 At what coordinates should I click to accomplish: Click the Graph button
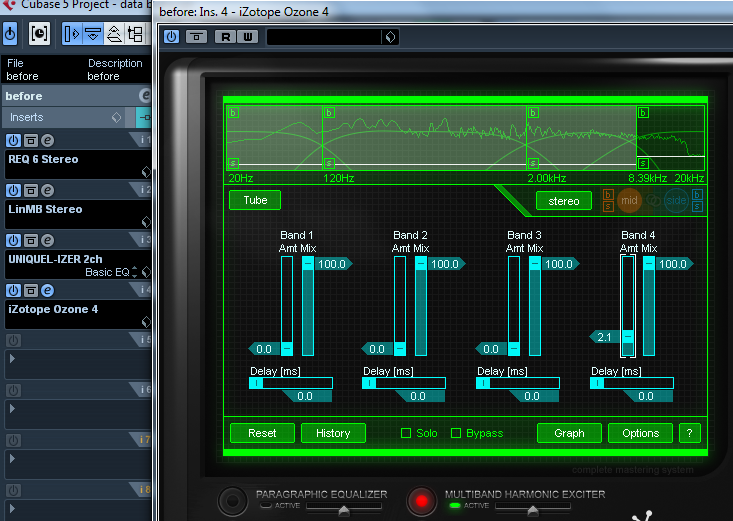tap(569, 433)
